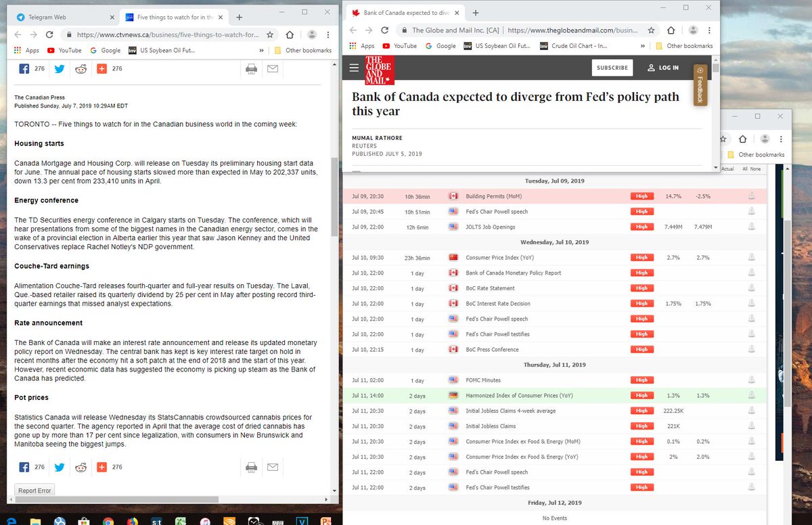Image resolution: width=812 pixels, height=525 pixels.
Task: Click the All filter in calendar header
Action: coord(746,168)
